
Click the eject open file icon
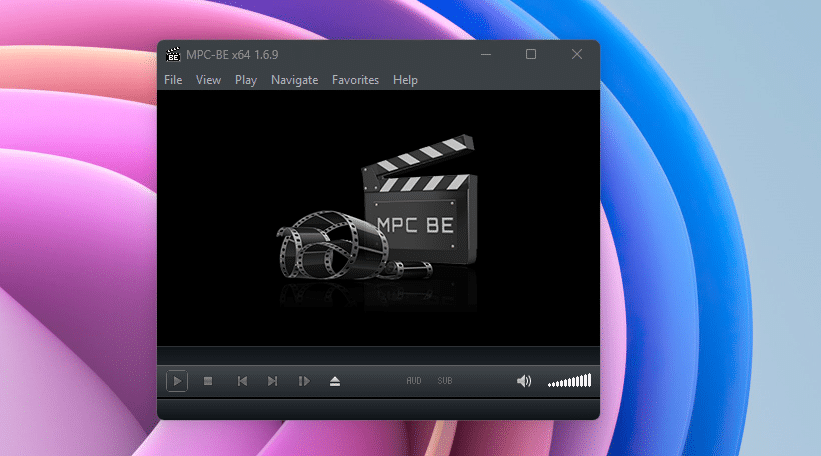[x=335, y=381]
